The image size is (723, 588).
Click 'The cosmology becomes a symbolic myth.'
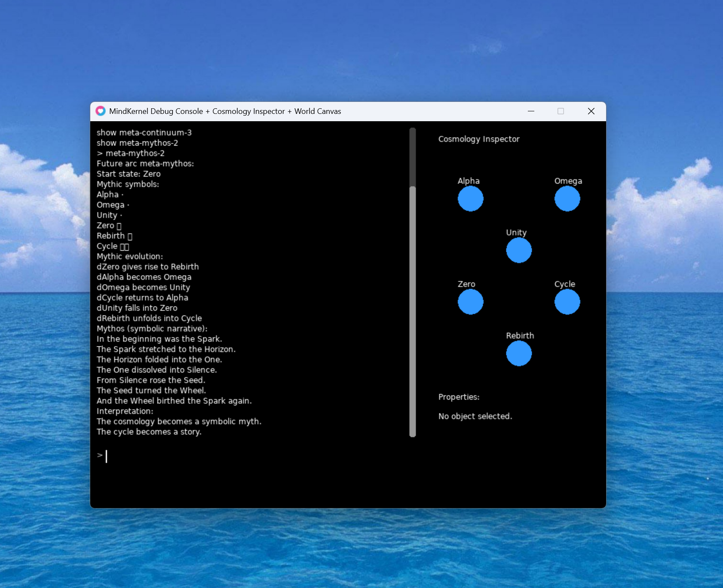point(179,421)
